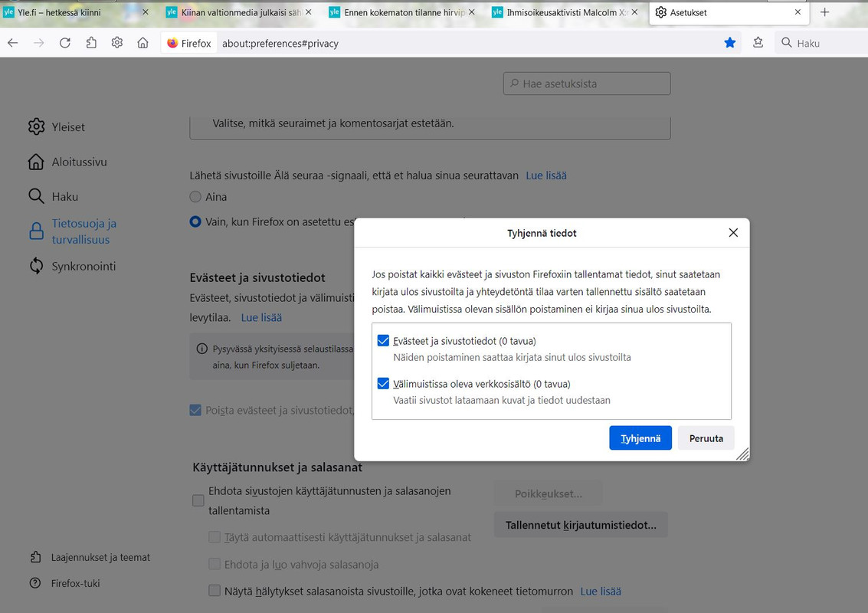
Task: Click the Laajennukset ja teemat puzzle icon
Action: tap(35, 557)
